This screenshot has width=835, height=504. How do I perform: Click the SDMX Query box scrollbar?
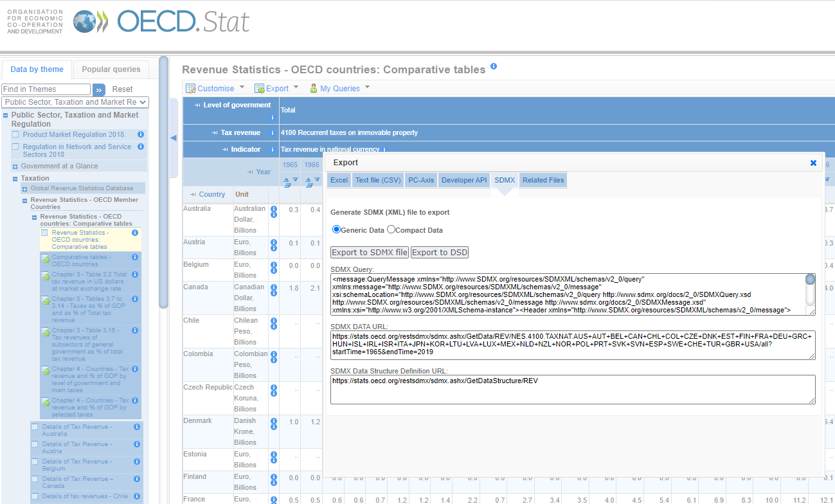point(811,290)
